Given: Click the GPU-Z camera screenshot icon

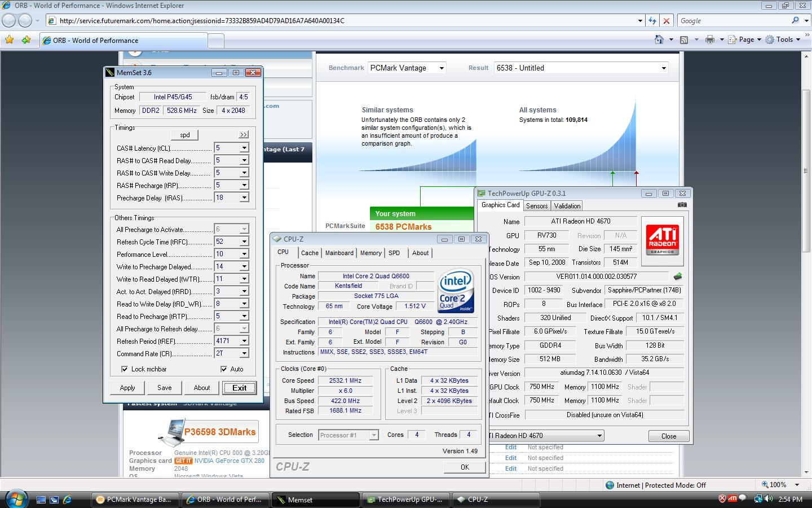Looking at the screenshot, I should (682, 205).
